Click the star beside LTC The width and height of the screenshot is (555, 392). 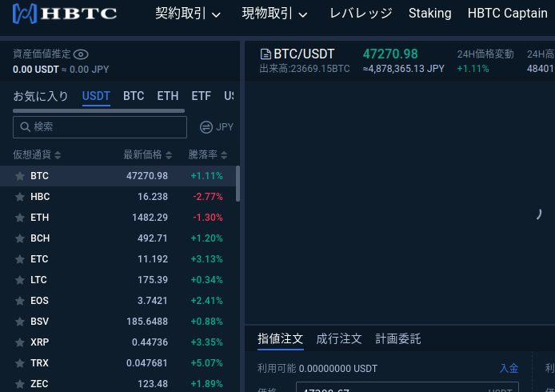click(20, 280)
